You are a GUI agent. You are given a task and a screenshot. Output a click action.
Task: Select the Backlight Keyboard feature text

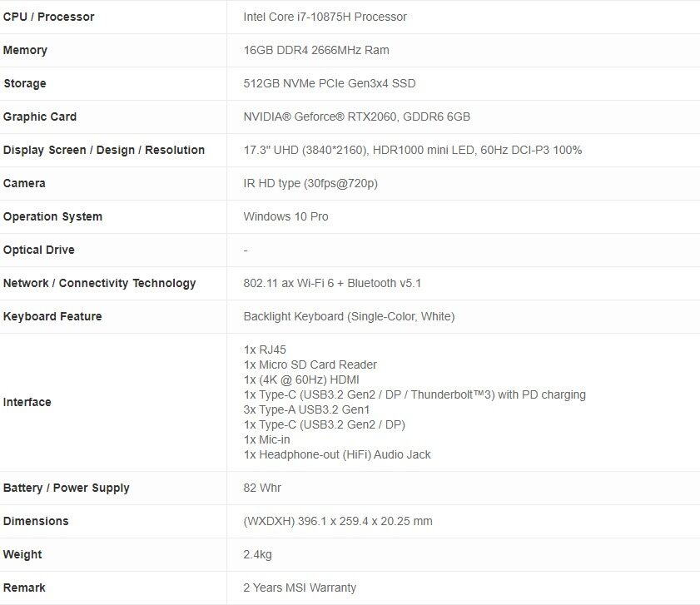click(x=349, y=316)
